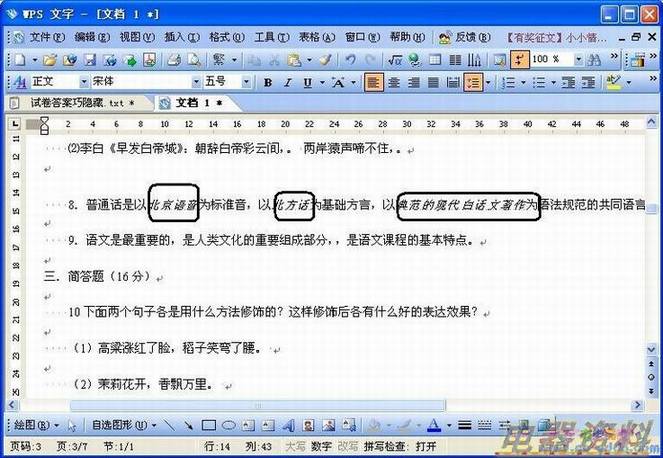
Task: Toggle left text alignment
Action: [x=373, y=82]
